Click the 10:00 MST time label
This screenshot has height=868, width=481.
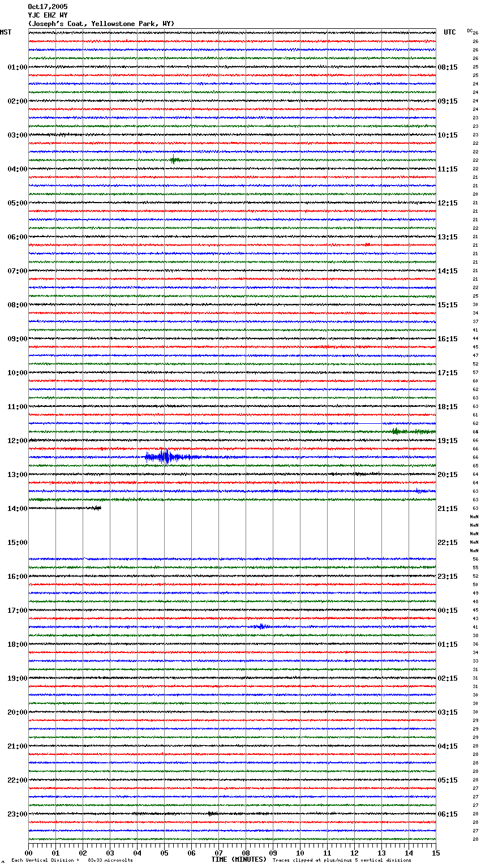[18, 373]
